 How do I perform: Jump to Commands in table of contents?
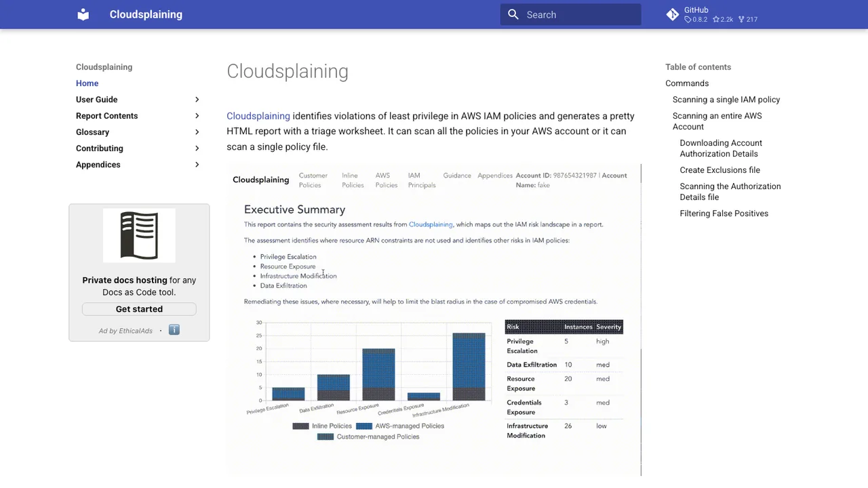687,83
